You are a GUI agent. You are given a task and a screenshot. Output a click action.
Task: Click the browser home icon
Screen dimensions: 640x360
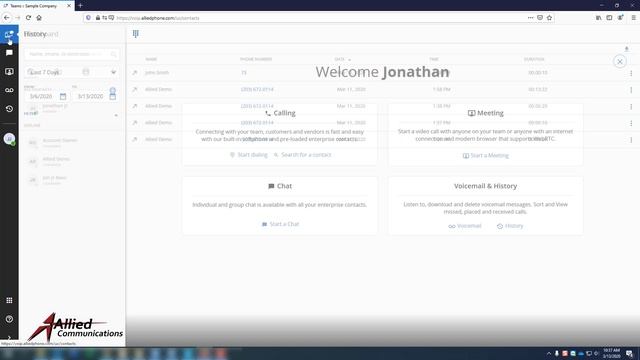[x=39, y=18]
